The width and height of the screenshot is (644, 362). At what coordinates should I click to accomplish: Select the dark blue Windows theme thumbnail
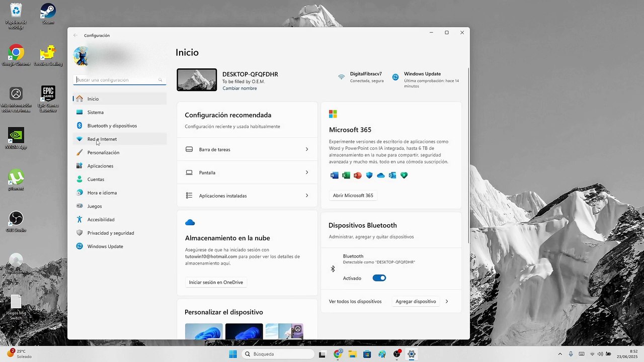click(x=244, y=331)
